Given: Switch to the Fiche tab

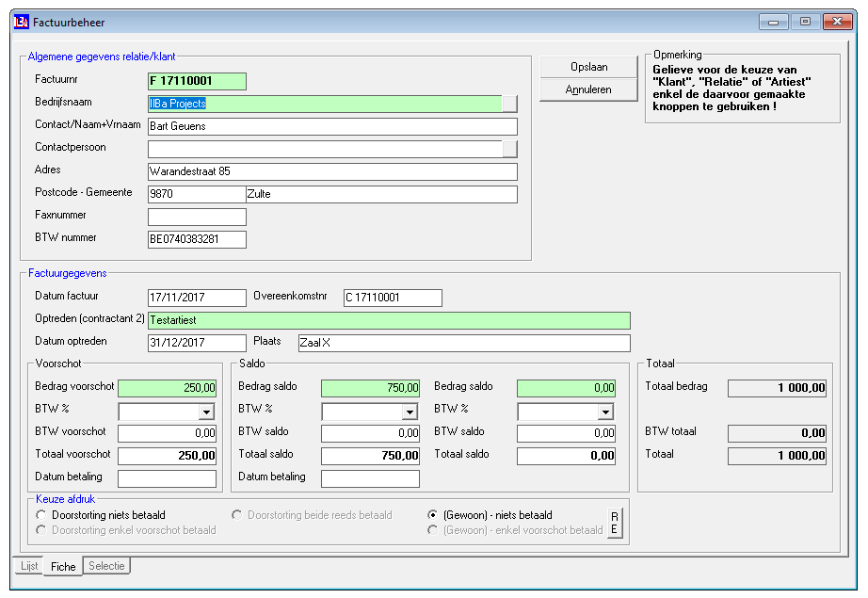Looking at the screenshot, I should (63, 566).
